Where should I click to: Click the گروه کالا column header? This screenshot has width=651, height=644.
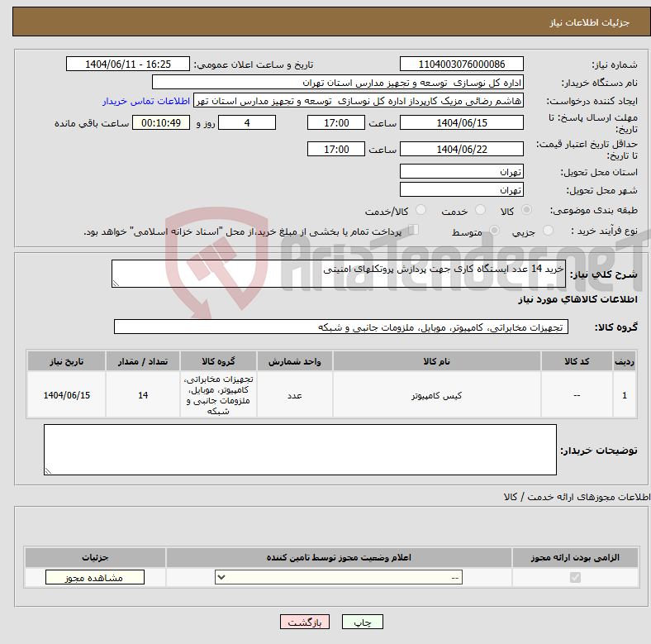(218, 361)
